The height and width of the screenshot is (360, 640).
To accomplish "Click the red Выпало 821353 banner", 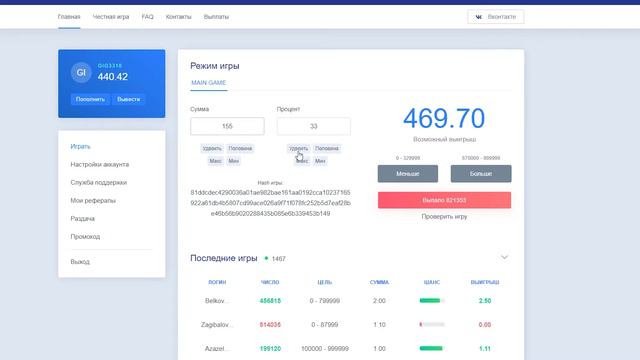I will click(444, 200).
